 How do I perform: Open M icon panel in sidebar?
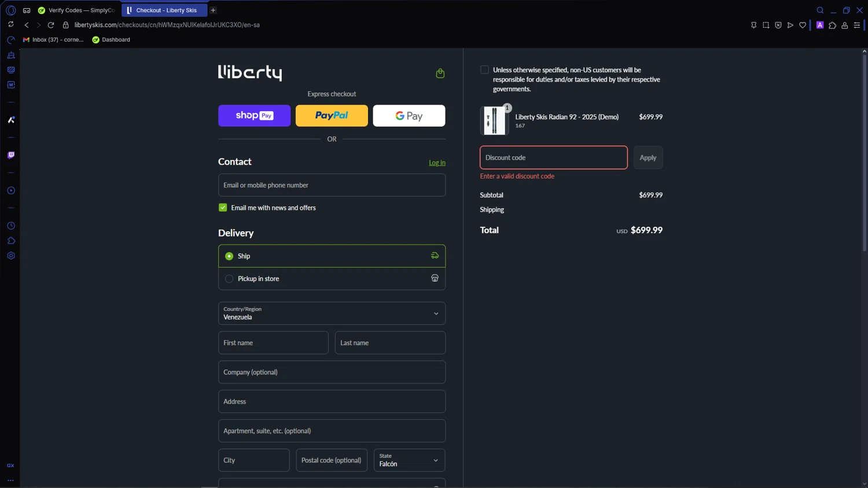pos(11,84)
